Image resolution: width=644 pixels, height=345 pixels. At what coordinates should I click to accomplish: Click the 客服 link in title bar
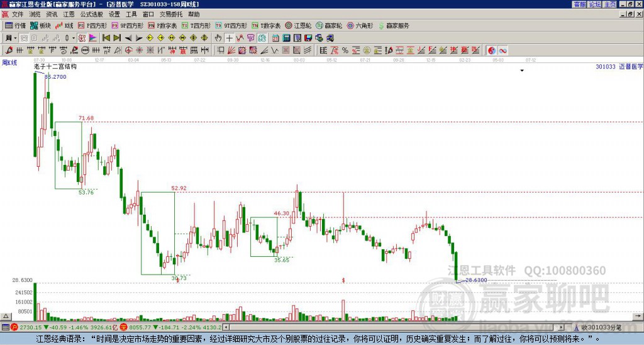coord(579,4)
